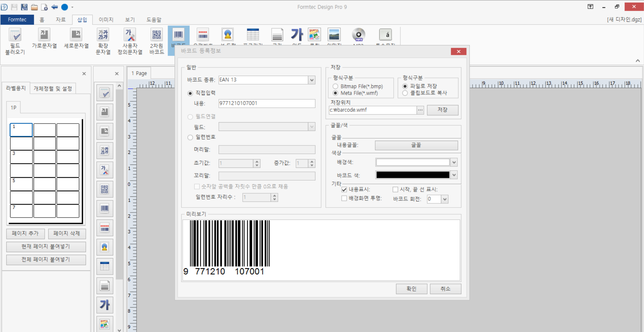Click the table icon in the side toolbar

[105, 267]
